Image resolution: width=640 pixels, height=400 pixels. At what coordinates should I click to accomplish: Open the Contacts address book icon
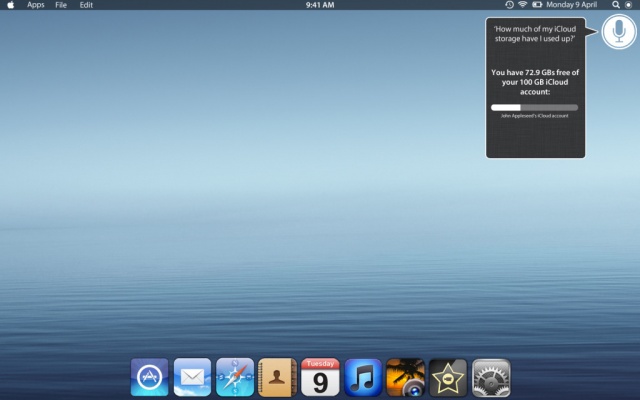[277, 377]
